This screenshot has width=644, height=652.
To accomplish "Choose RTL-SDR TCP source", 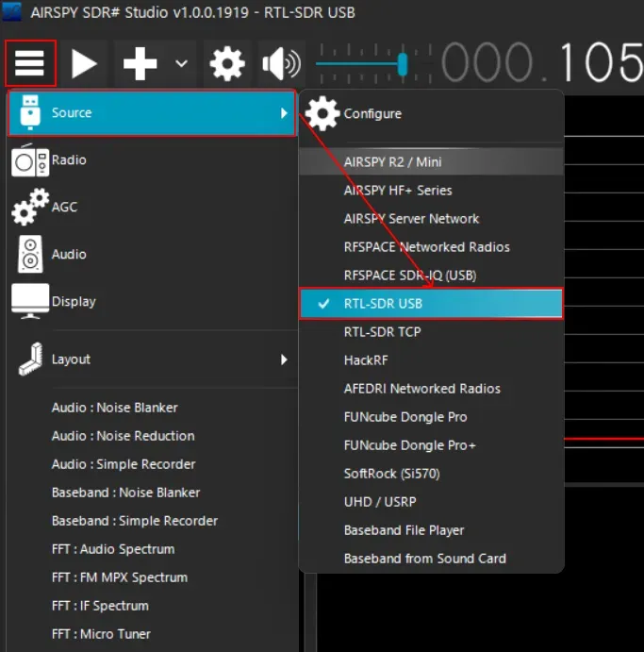I will click(x=431, y=332).
